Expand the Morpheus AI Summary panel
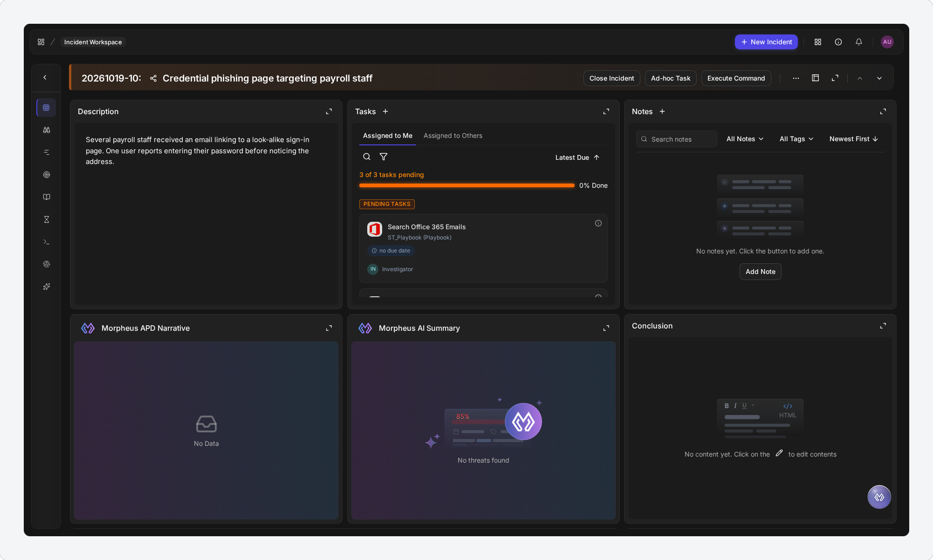 pos(606,328)
